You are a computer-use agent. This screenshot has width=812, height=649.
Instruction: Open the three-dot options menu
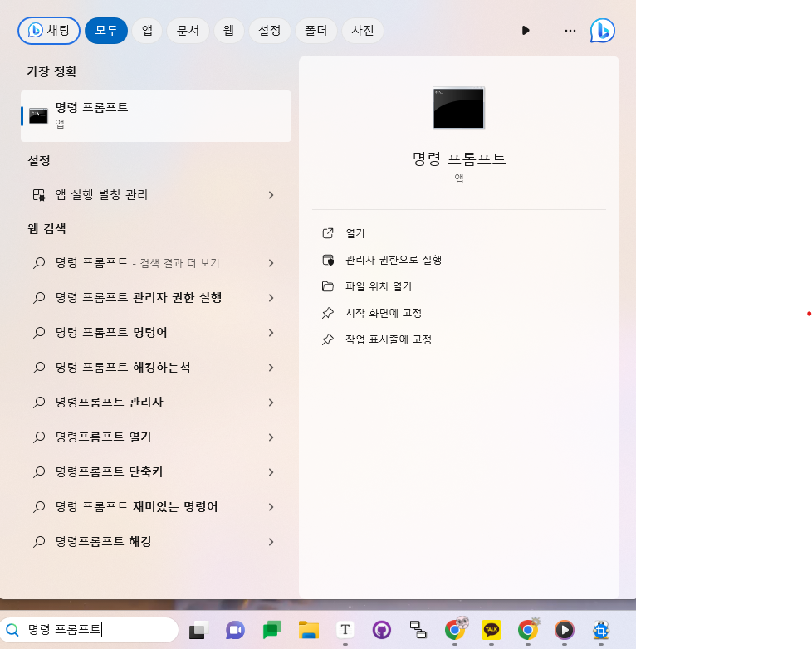pos(570,31)
